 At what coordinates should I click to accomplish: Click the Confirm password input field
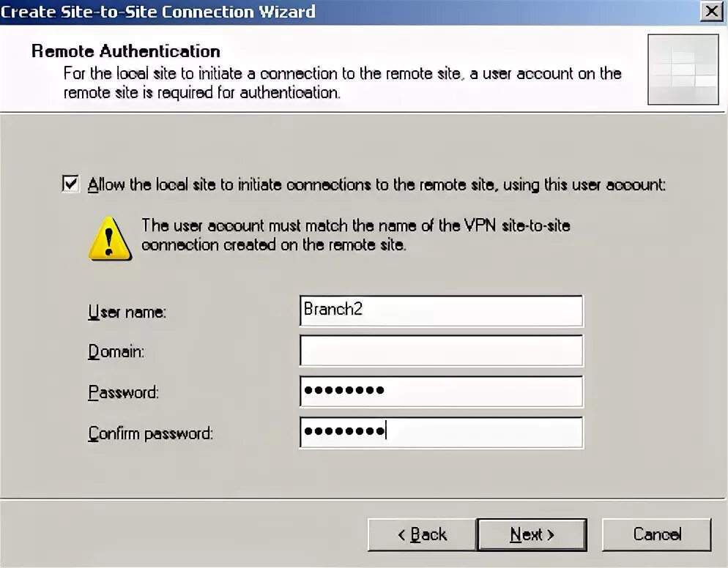click(441, 432)
